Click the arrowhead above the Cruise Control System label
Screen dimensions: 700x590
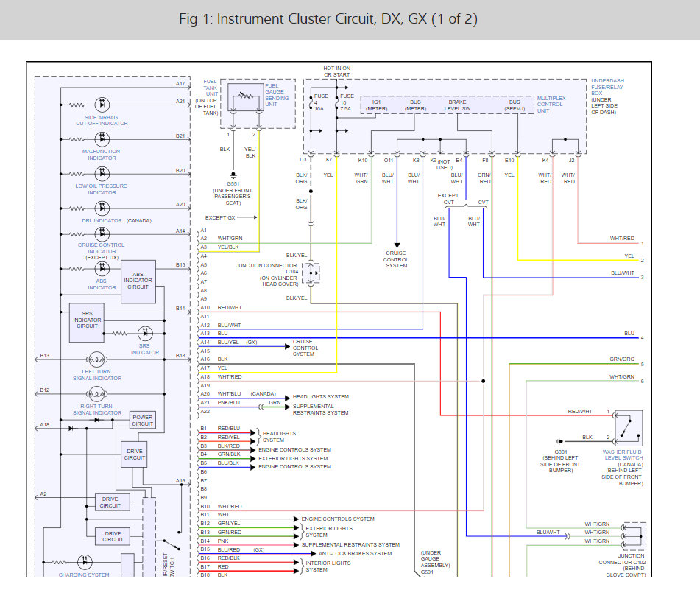397,245
